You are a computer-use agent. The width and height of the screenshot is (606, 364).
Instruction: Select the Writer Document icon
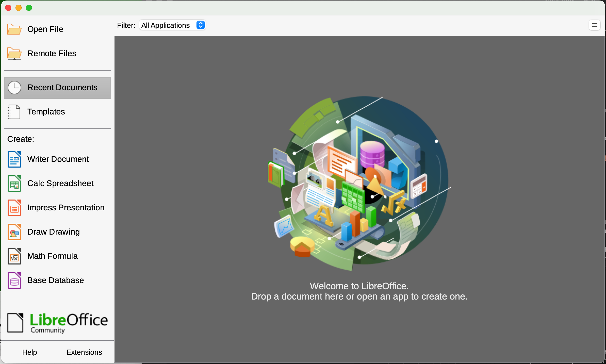14,159
